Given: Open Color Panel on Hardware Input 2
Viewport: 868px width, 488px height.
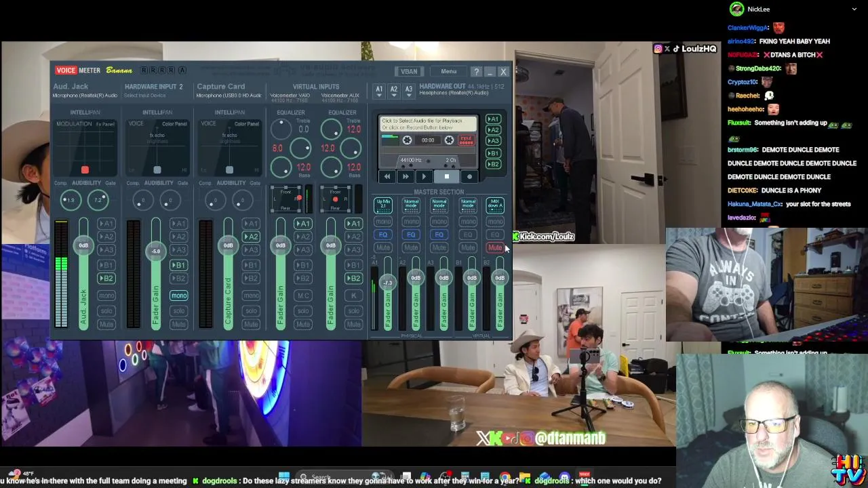Looking at the screenshot, I should 174,124.
